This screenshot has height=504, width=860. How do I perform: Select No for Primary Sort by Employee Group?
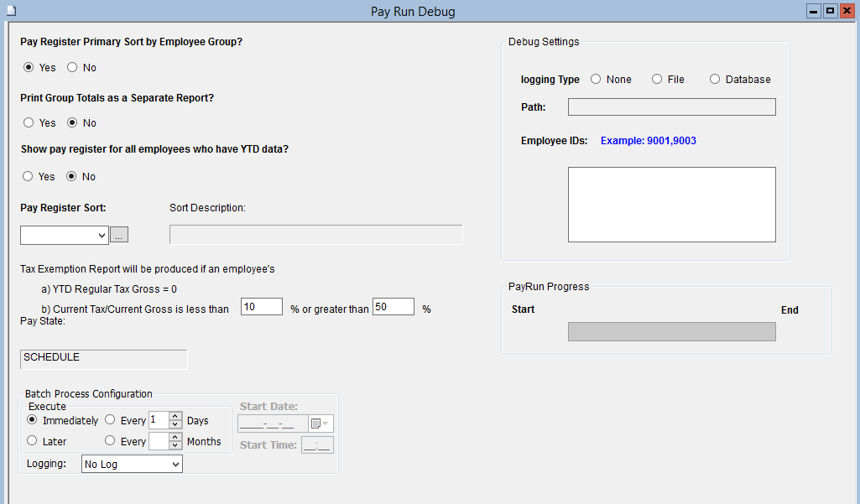pyautogui.click(x=72, y=68)
